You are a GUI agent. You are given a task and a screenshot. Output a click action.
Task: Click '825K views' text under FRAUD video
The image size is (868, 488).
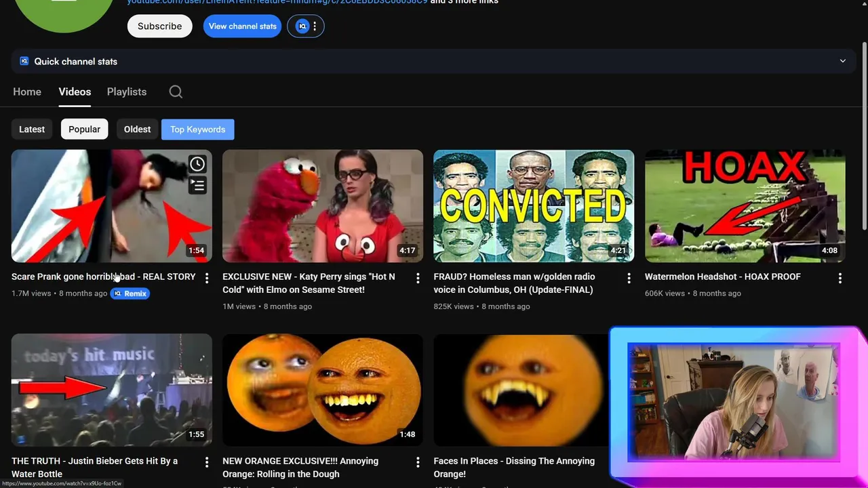point(454,306)
